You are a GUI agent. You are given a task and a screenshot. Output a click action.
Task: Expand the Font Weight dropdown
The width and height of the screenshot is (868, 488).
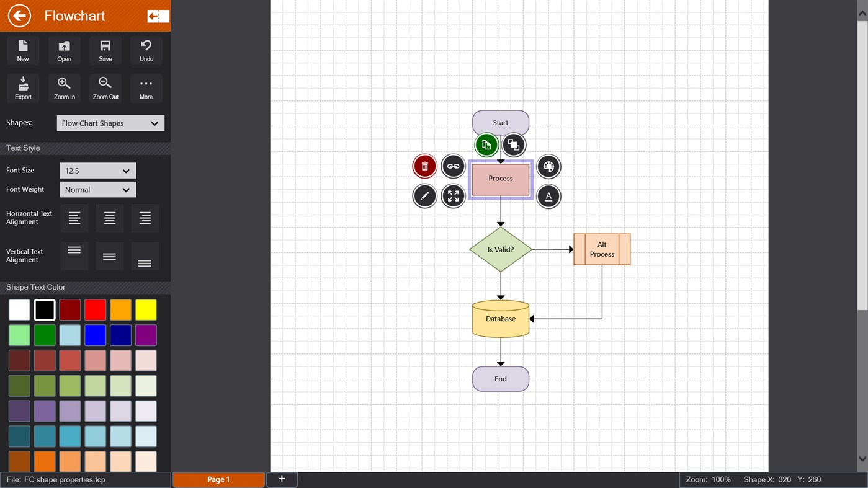97,189
